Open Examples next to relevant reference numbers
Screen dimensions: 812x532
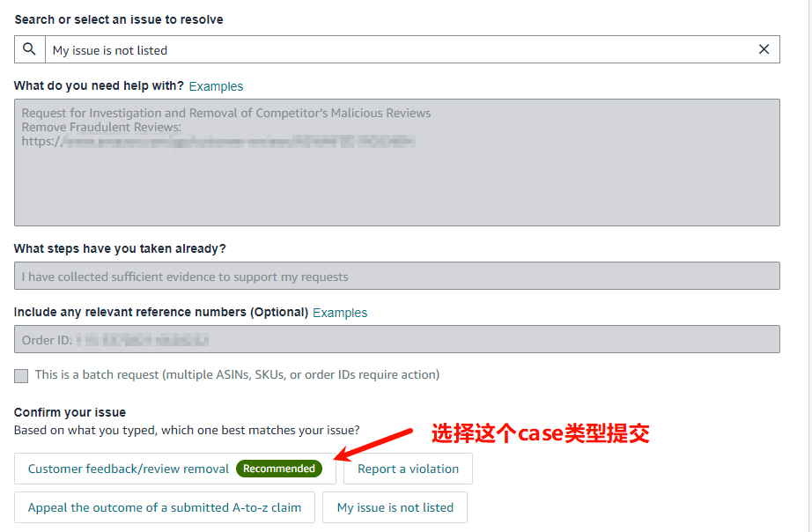(x=340, y=313)
